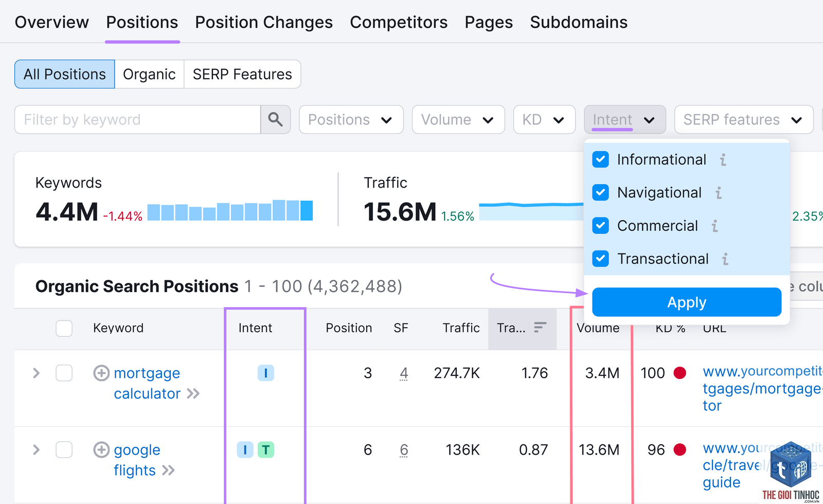Click SF count 6 in google flights row
This screenshot has height=504, width=823.
pos(404,450)
